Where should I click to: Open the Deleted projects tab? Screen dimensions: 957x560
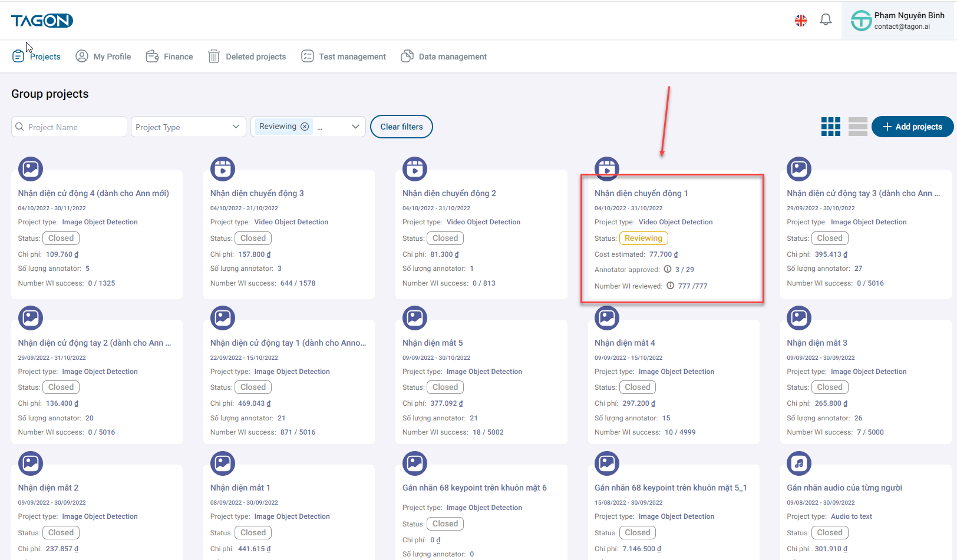tap(247, 57)
